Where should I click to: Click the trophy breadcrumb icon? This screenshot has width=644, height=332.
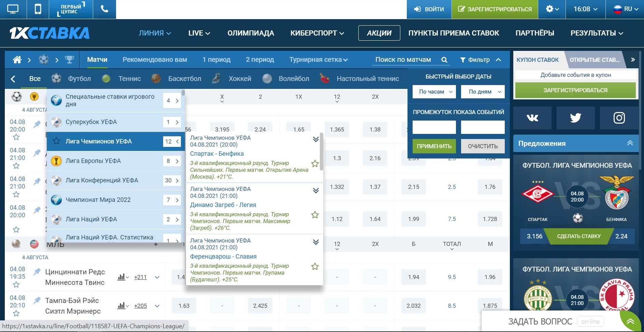pyautogui.click(x=69, y=60)
